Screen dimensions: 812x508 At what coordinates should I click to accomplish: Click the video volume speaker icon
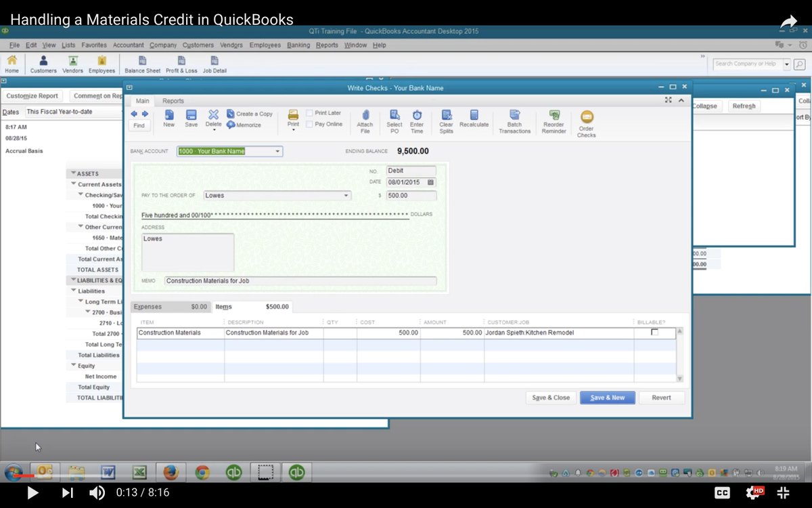pos(97,492)
